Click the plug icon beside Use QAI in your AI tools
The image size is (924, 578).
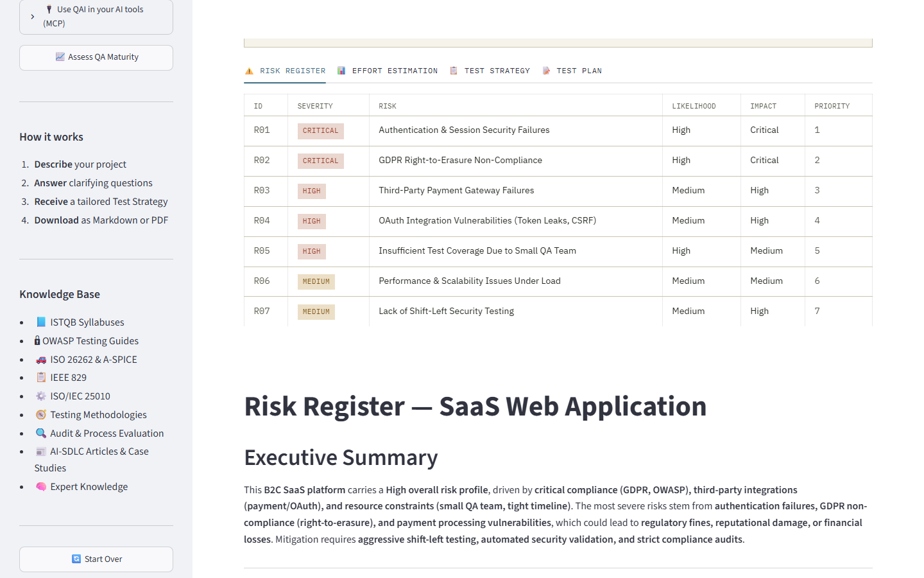[x=49, y=10]
